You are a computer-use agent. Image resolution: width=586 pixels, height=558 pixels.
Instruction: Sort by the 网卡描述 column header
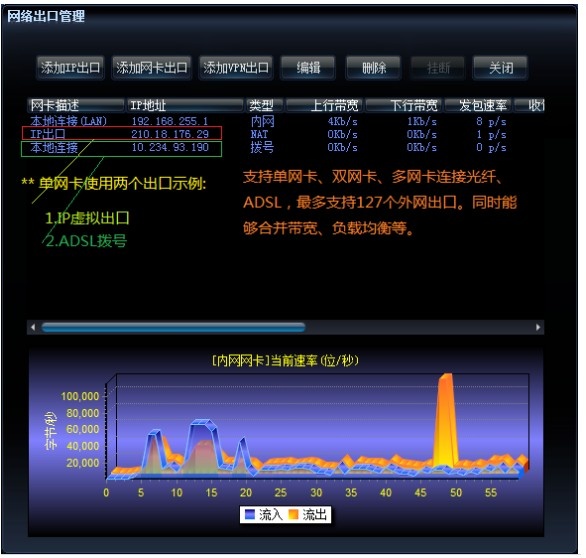coord(76,105)
